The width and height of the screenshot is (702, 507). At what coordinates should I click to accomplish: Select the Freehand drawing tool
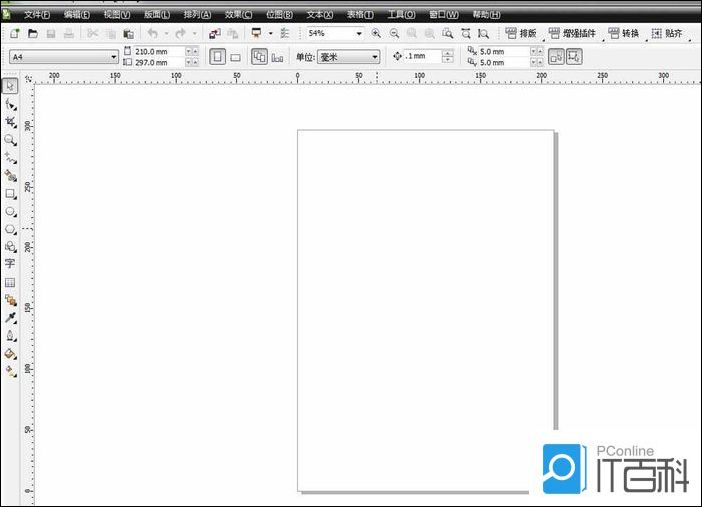tap(10, 158)
